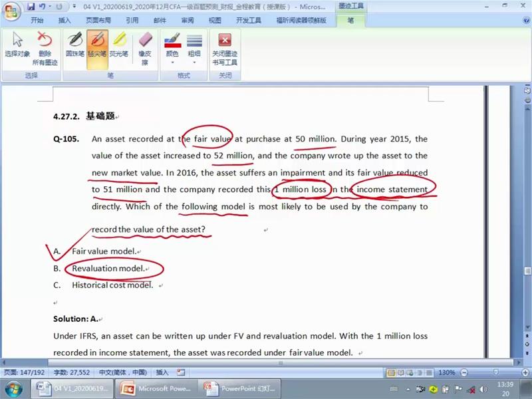
Task: Click the 中文(简体，中国) language indicator
Action: [x=123, y=372]
